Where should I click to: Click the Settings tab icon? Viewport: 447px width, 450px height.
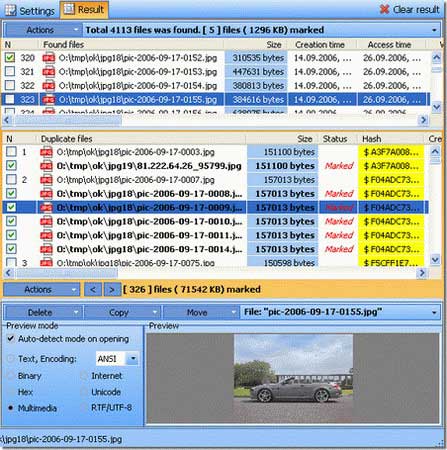coord(10,10)
